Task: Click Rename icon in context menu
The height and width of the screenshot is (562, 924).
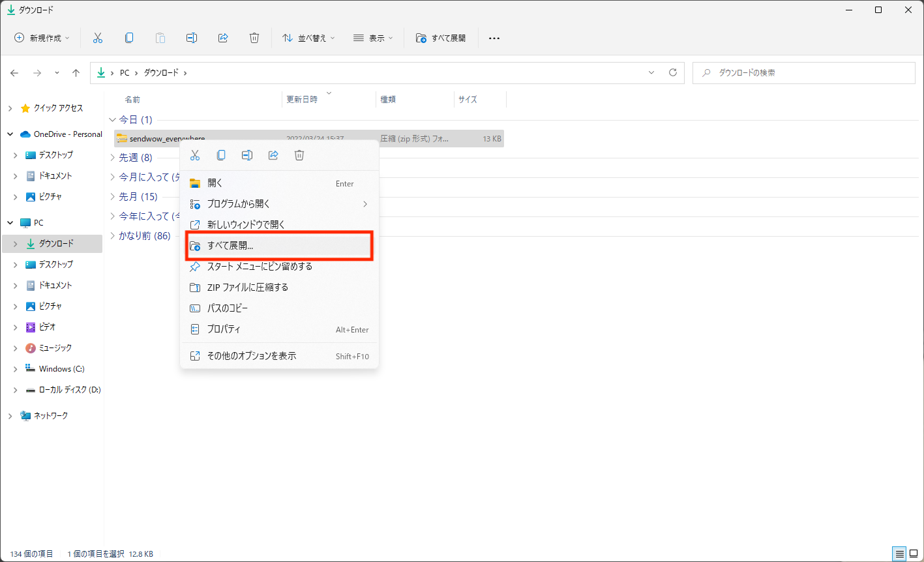Action: [x=247, y=155]
